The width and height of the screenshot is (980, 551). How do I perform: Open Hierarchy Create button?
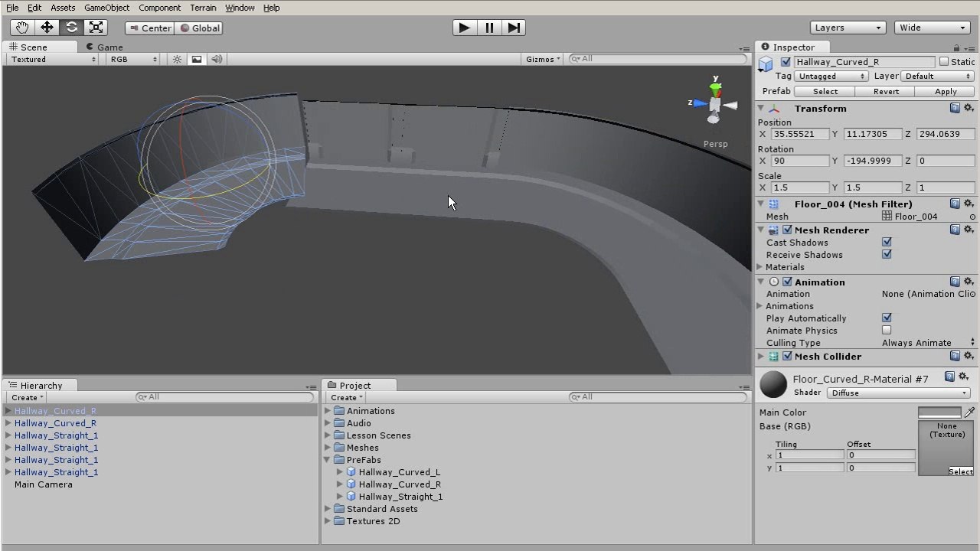pyautogui.click(x=27, y=397)
